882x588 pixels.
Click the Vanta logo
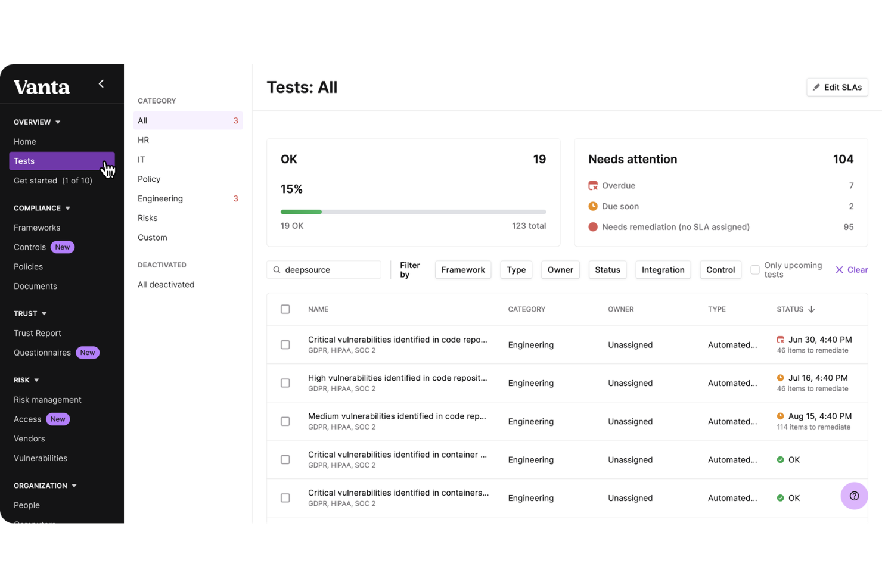pos(41,87)
